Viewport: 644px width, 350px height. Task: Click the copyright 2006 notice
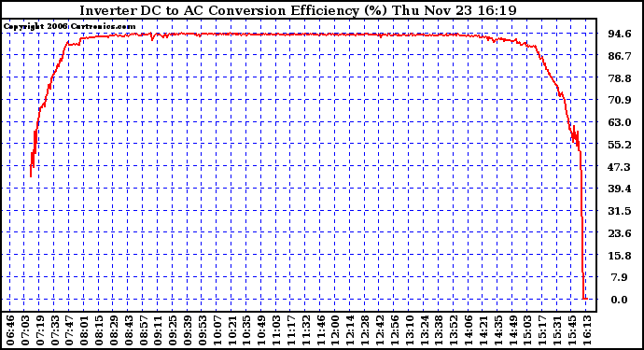click(69, 26)
